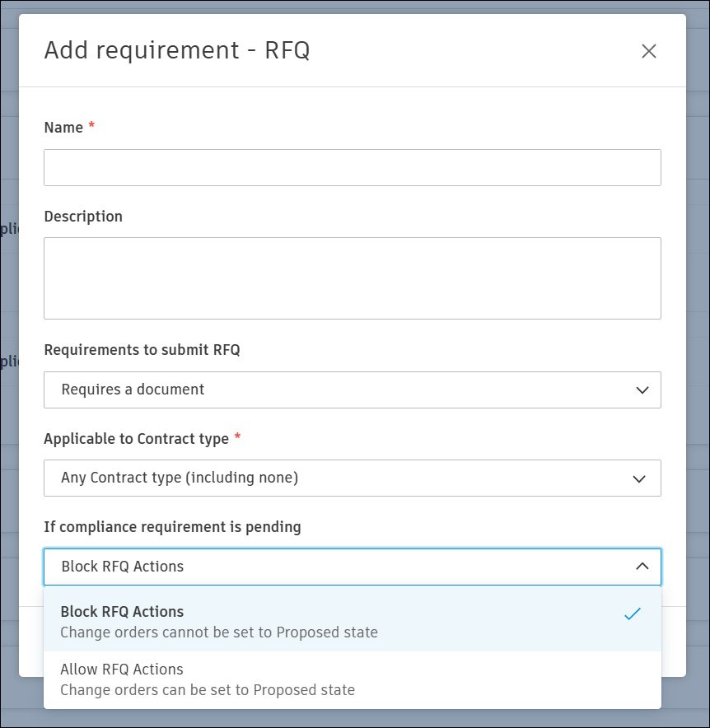Click the chevron beside Requires a document
Image resolution: width=710 pixels, height=728 pixels.
pos(642,390)
